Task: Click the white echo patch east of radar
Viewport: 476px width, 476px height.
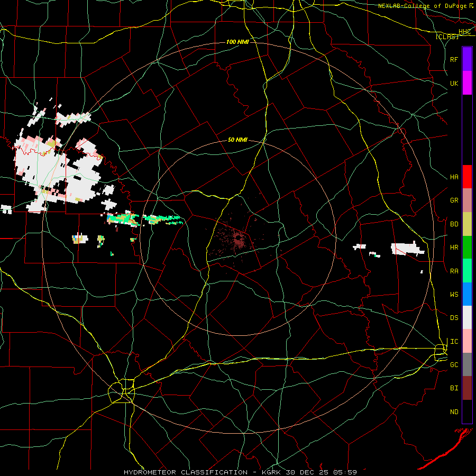Action: pyautogui.click(x=407, y=249)
